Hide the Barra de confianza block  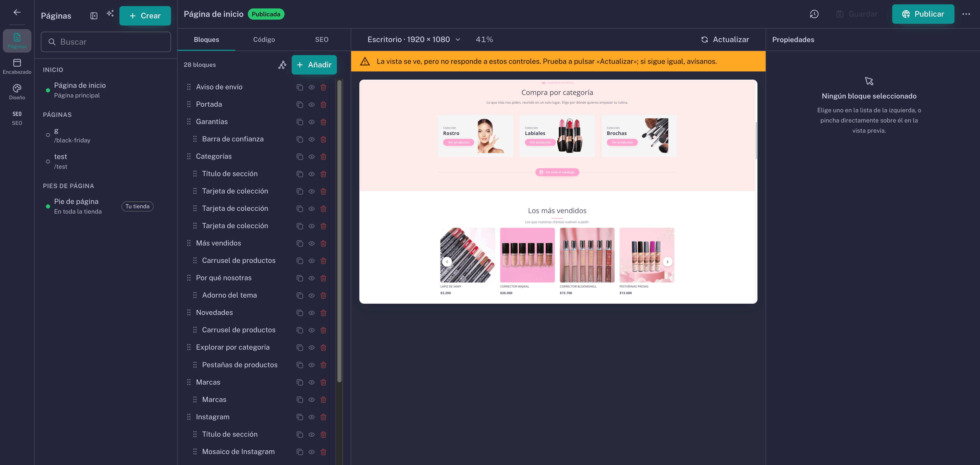312,139
